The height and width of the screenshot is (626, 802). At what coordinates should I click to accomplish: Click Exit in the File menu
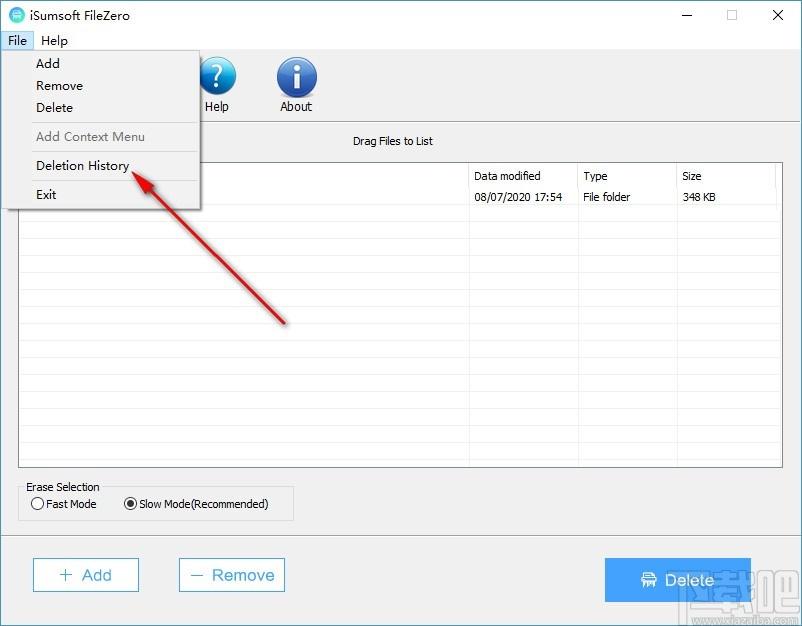click(46, 195)
